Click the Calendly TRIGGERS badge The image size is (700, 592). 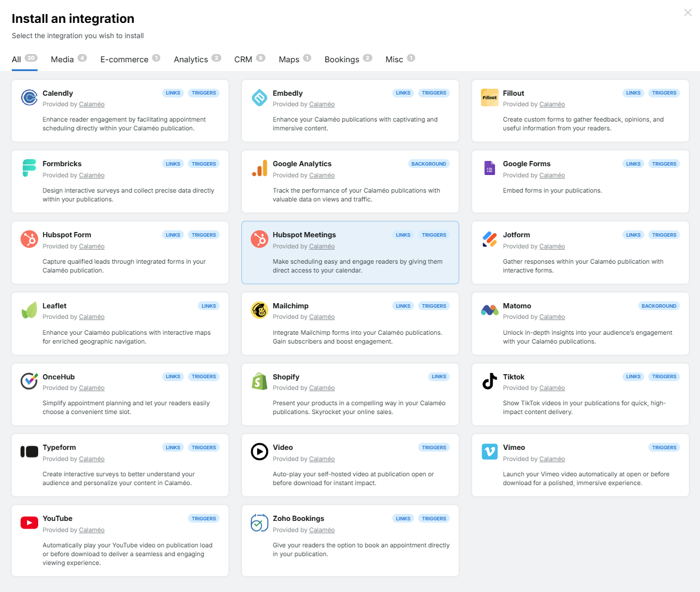coord(204,93)
